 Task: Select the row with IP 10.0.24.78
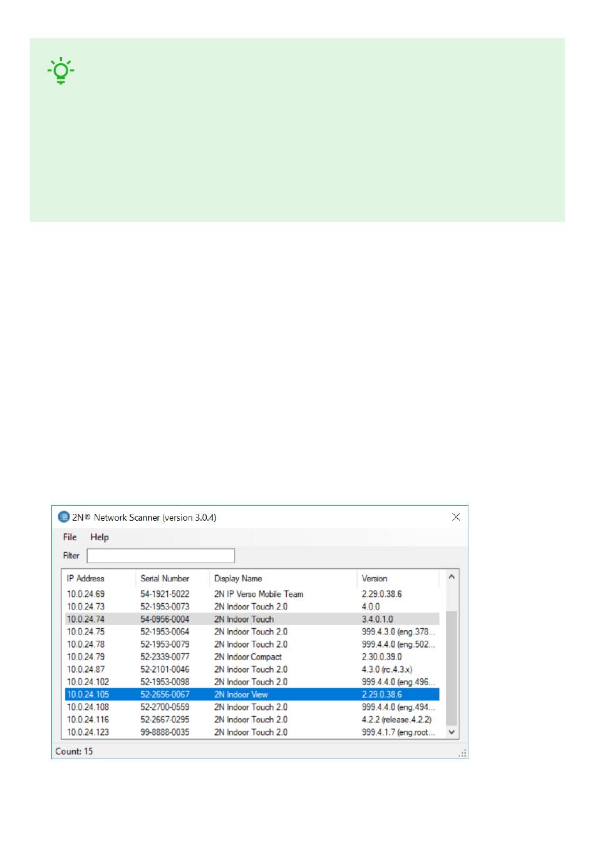252,644
